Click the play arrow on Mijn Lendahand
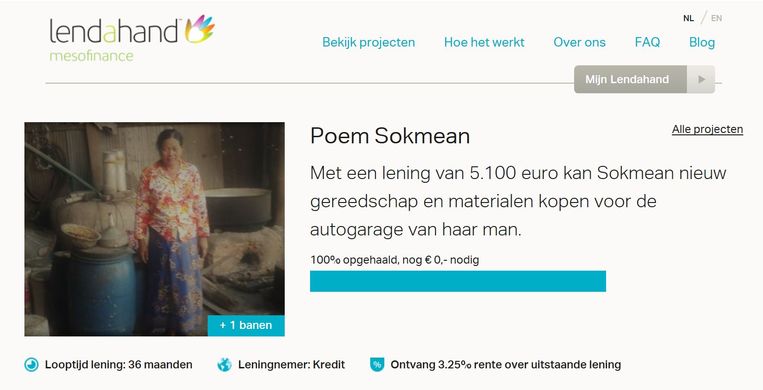763x390 pixels. [701, 79]
